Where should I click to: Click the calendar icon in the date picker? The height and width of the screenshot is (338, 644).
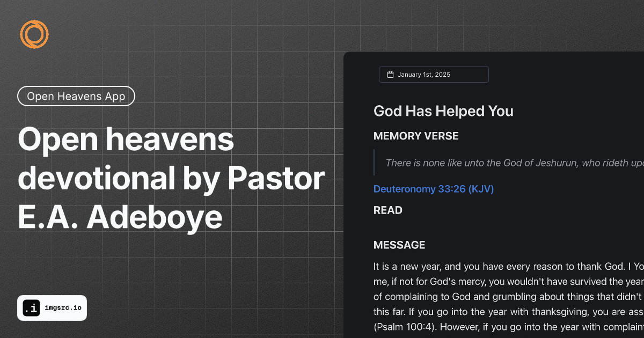(390, 75)
